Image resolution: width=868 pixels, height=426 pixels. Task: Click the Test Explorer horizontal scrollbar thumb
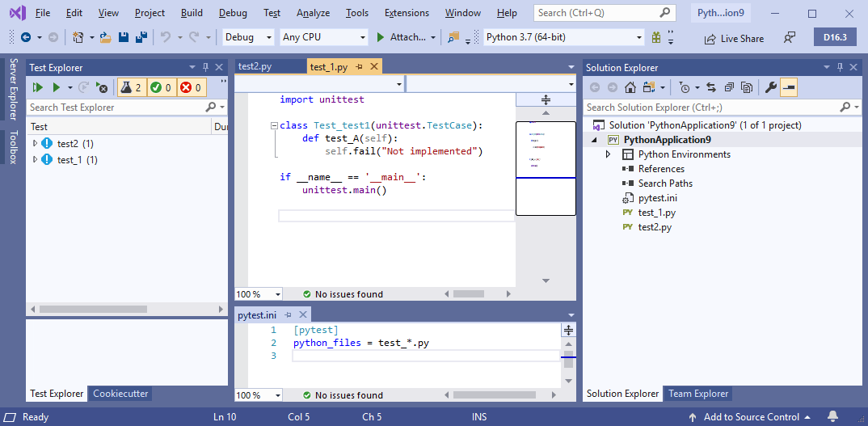(93, 309)
